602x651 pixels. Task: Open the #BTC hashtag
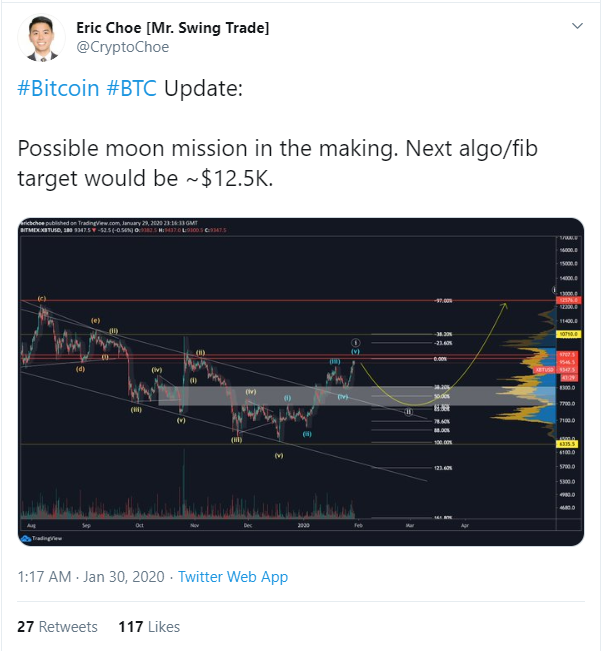coord(131,88)
